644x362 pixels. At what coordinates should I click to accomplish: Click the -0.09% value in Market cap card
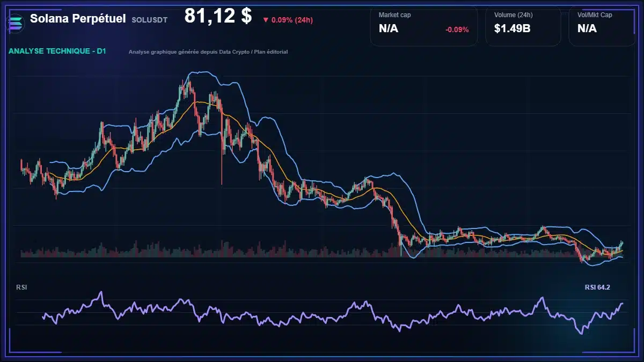point(457,29)
